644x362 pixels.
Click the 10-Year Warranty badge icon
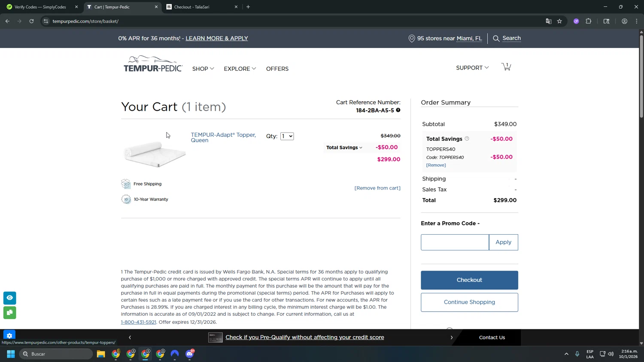126,199
